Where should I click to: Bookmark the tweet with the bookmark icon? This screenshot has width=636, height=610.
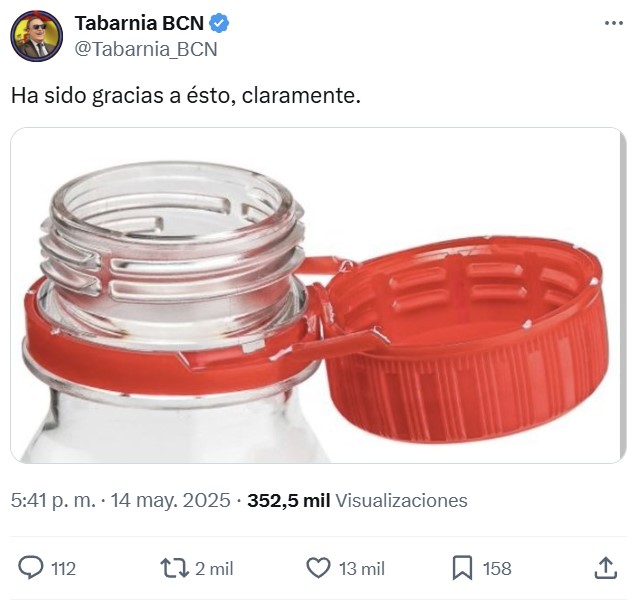462,568
